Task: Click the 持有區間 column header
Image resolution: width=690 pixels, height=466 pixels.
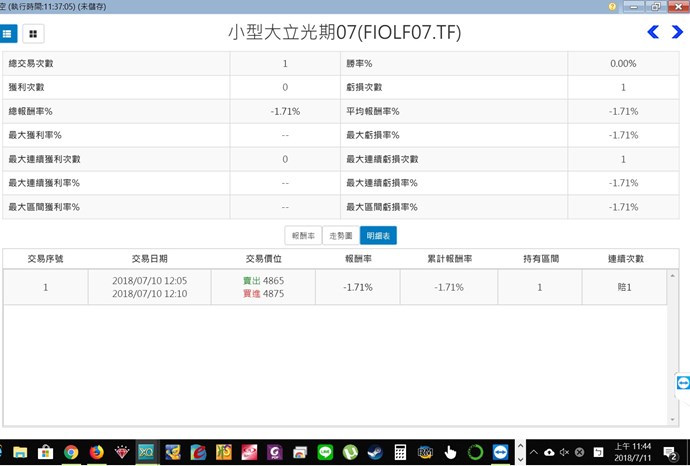Action: [x=541, y=259]
